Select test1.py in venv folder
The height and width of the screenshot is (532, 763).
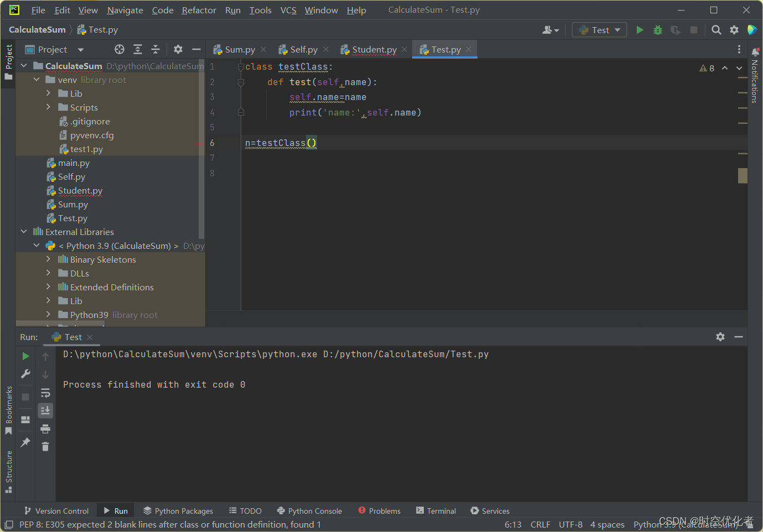pyautogui.click(x=86, y=149)
